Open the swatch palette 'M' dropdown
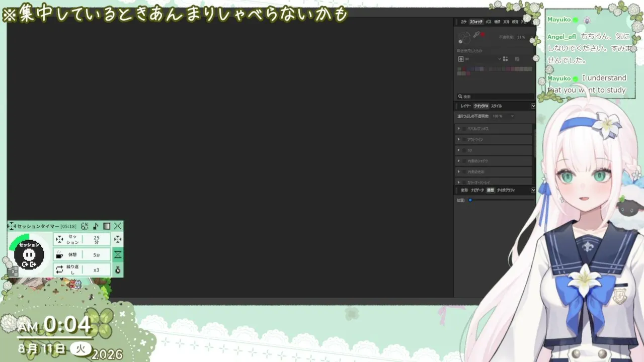The image size is (644, 362). pos(483,59)
